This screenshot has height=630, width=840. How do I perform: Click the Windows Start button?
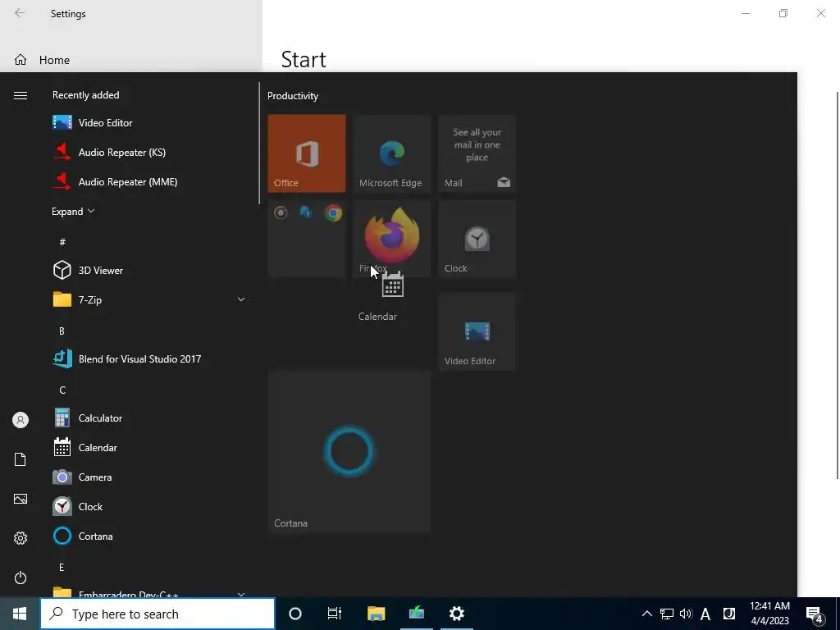point(20,614)
